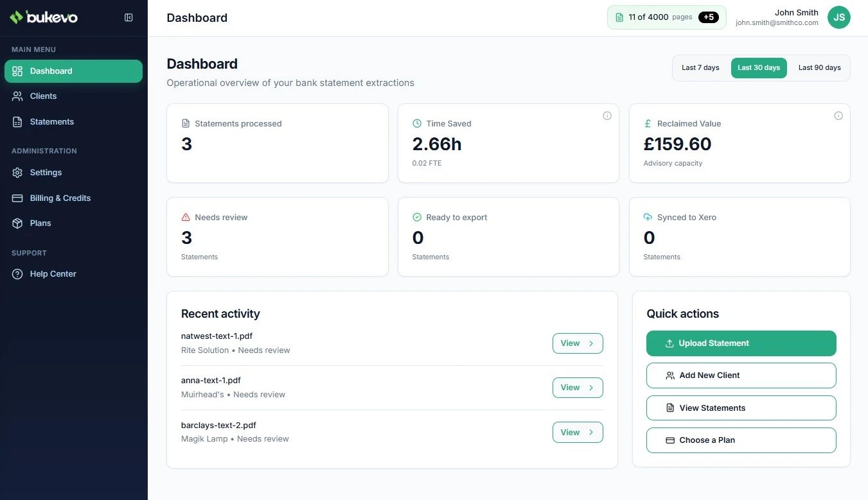The width and height of the screenshot is (868, 500).
Task: Click the page credits document icon
Action: click(x=619, y=17)
